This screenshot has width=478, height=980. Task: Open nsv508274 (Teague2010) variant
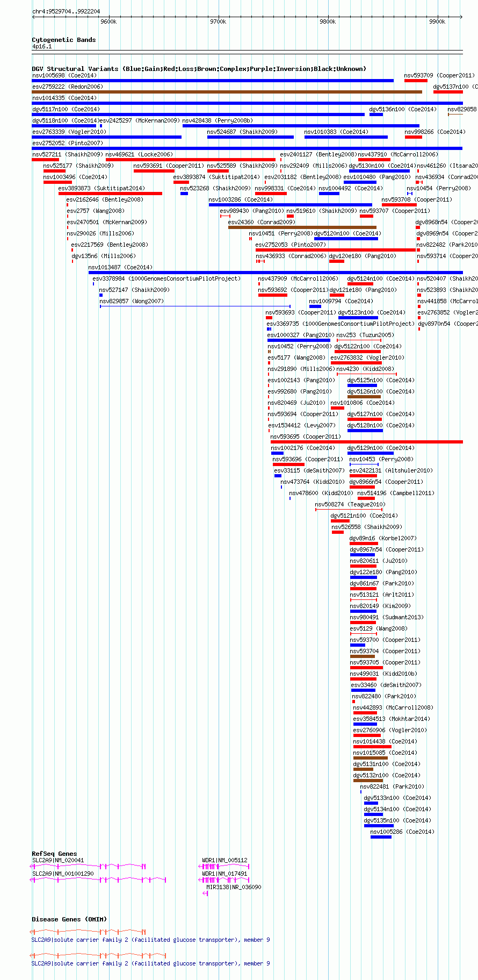pos(350,504)
